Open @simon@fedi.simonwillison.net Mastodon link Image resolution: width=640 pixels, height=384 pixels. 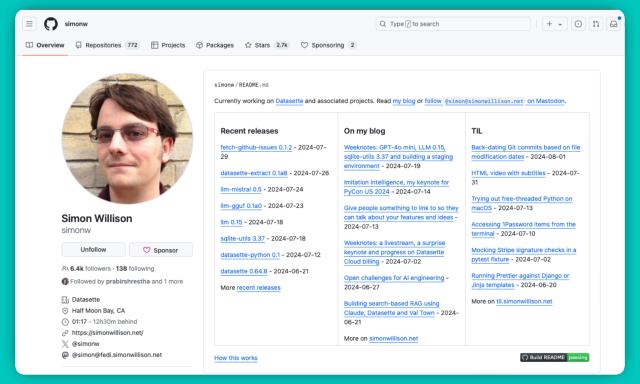pos(117,355)
